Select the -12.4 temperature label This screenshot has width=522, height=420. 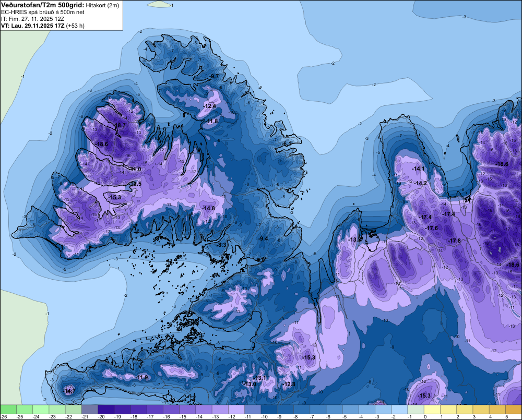click(210, 106)
